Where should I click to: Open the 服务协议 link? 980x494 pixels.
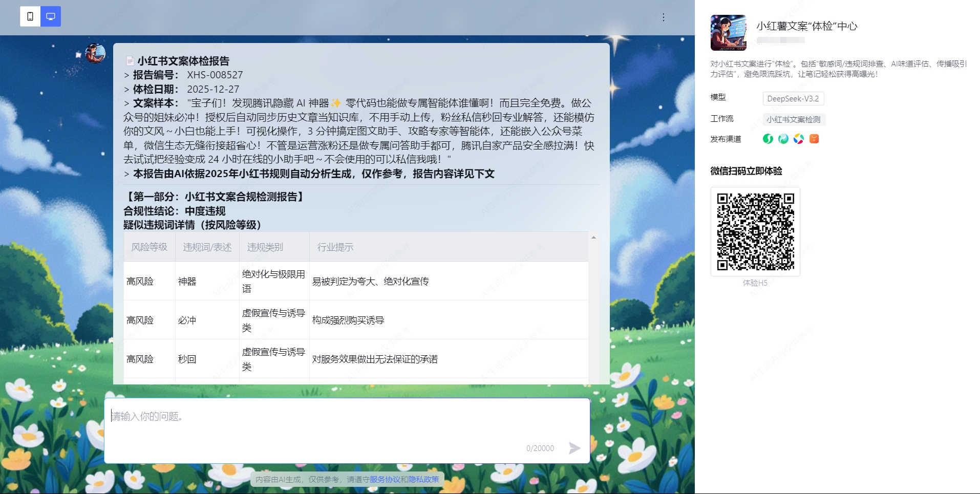pos(385,480)
